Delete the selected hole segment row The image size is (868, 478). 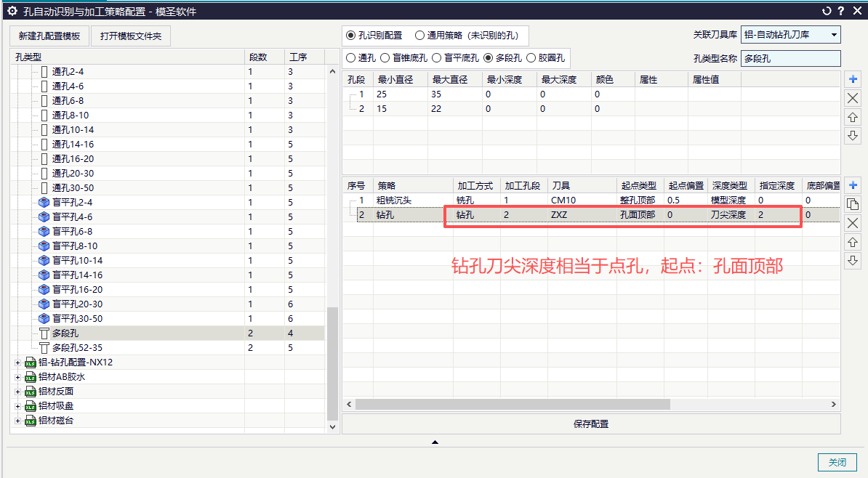[853, 99]
